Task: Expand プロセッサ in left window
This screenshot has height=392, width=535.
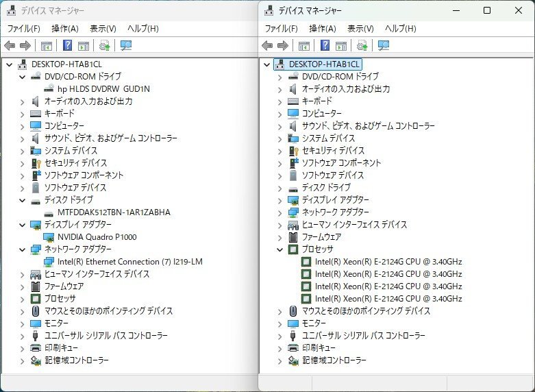Action: (22, 299)
